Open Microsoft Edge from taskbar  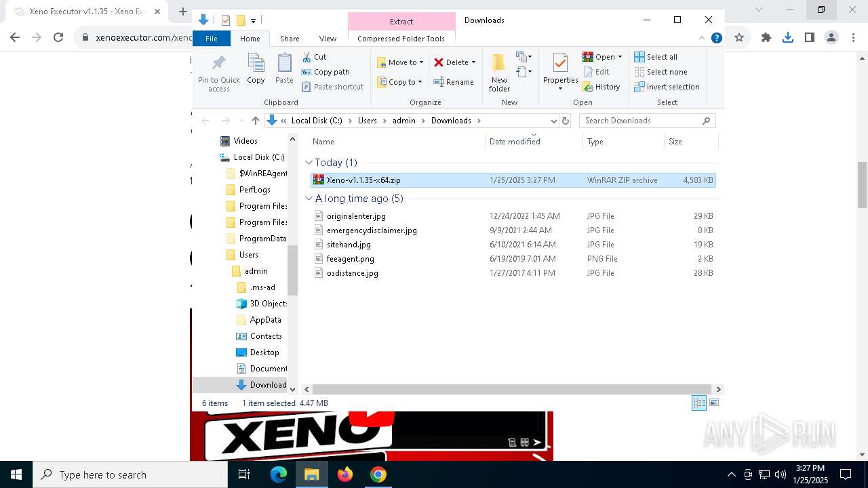(x=279, y=475)
